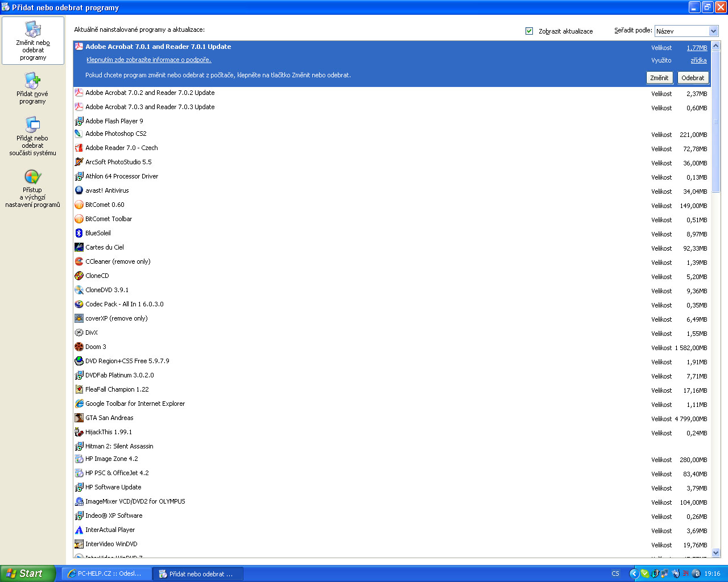Select the BitComet 0.60 icon
This screenshot has width=728, height=582.
point(79,205)
